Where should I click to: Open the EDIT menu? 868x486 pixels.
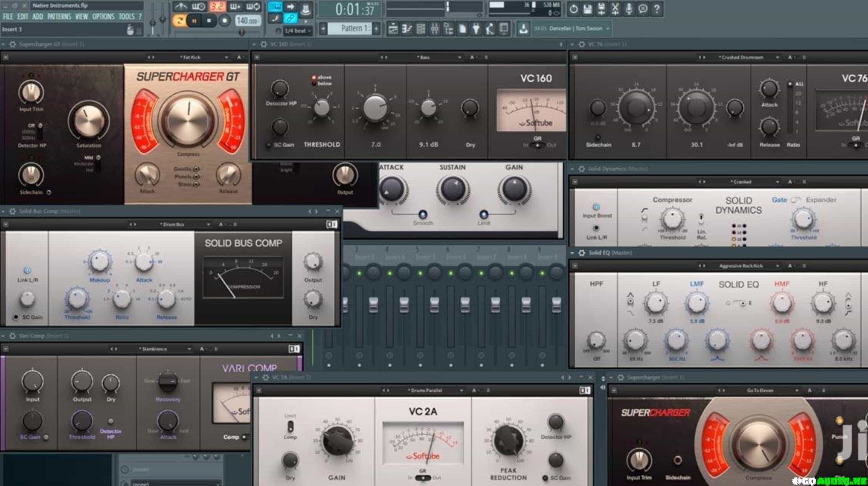23,17
